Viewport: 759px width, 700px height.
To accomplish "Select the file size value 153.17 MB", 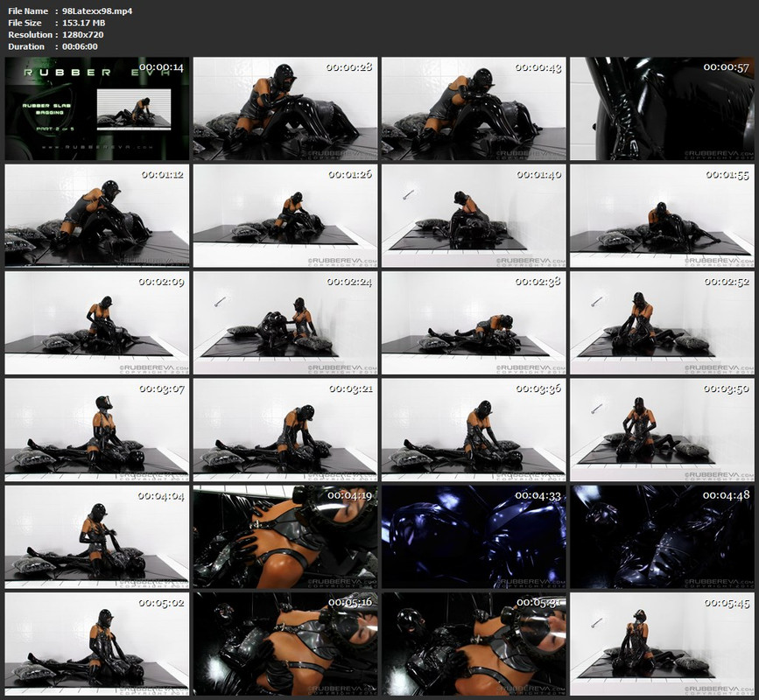I will coord(84,23).
